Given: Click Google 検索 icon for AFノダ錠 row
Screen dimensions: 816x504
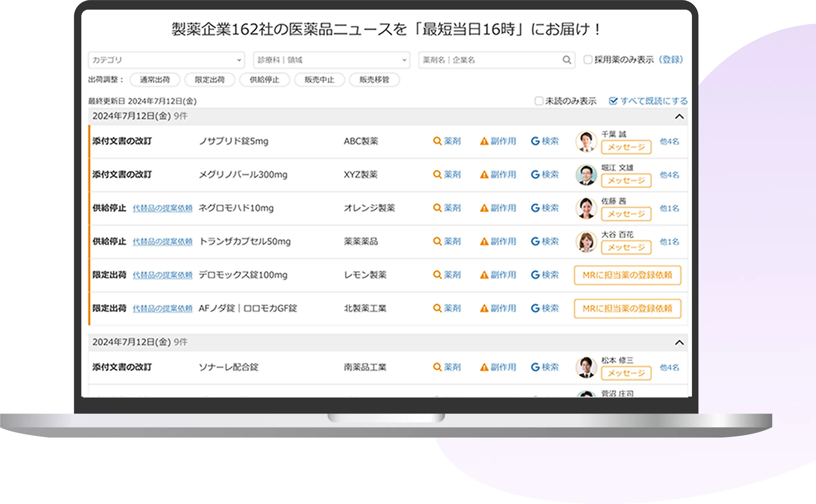Looking at the screenshot, I should pos(535,308).
